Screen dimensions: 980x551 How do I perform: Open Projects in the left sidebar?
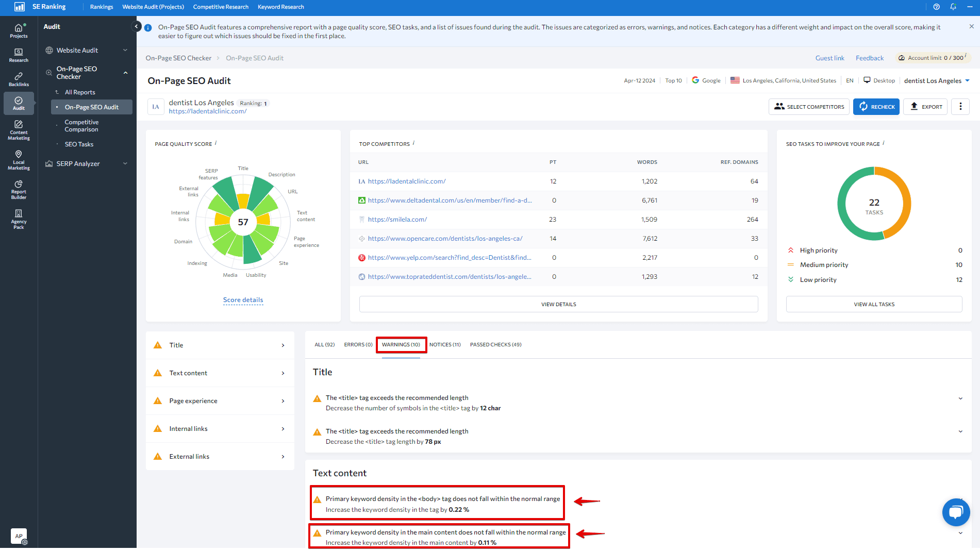pos(19,31)
